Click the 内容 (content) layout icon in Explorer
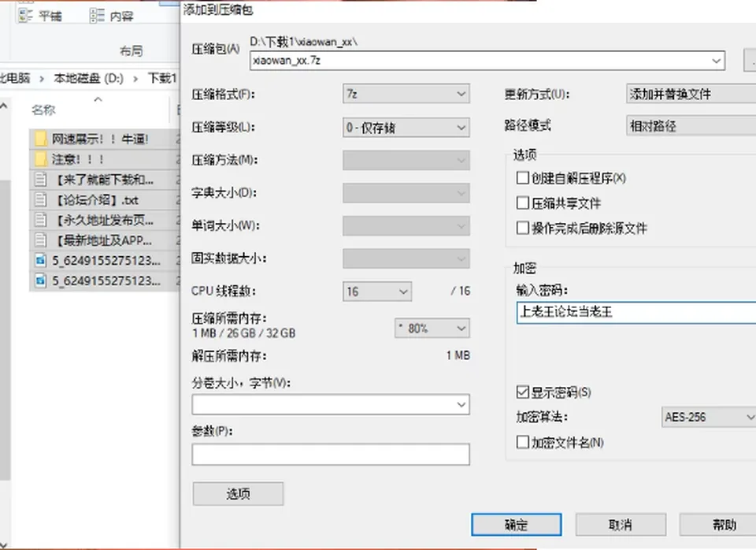756x550 pixels. coord(97,16)
